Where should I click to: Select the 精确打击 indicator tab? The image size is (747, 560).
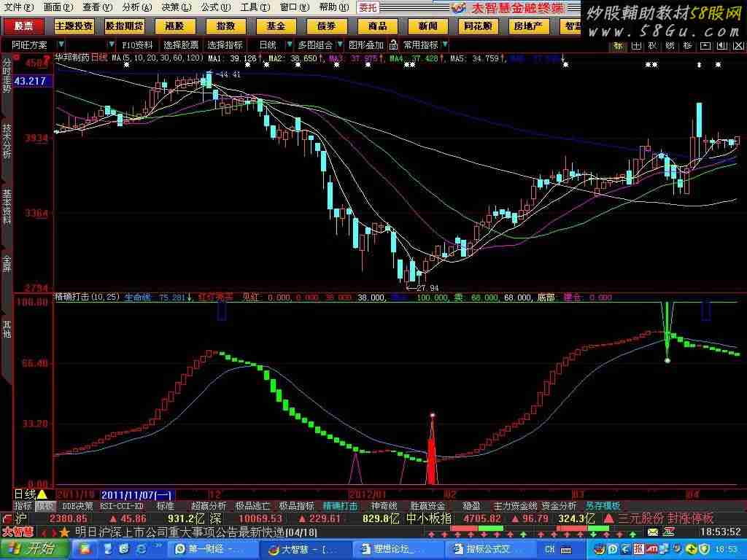(x=340, y=506)
